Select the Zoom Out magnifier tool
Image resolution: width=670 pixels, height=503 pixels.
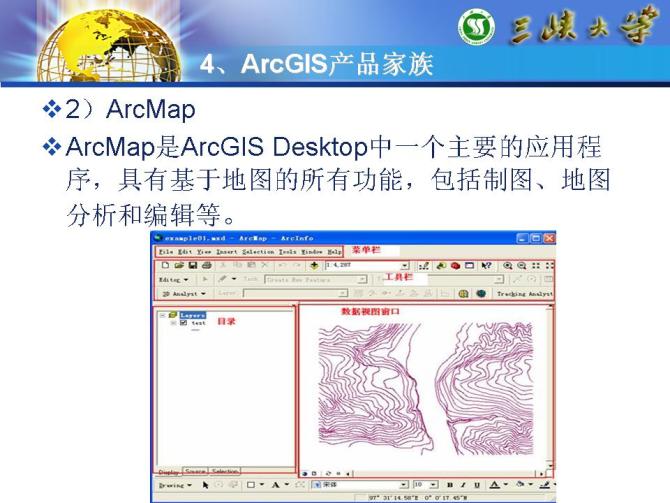pos(521,266)
